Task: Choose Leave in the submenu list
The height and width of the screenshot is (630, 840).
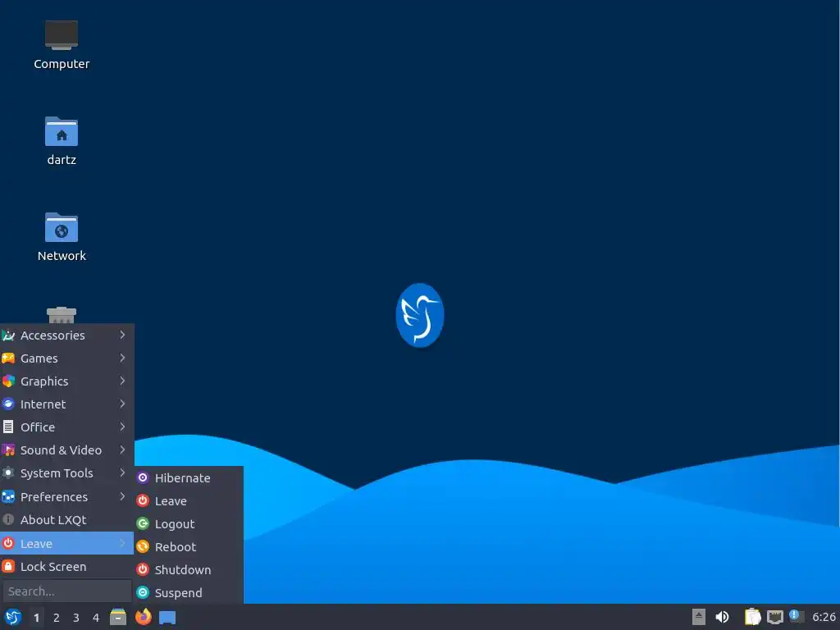Action: pyautogui.click(x=189, y=501)
